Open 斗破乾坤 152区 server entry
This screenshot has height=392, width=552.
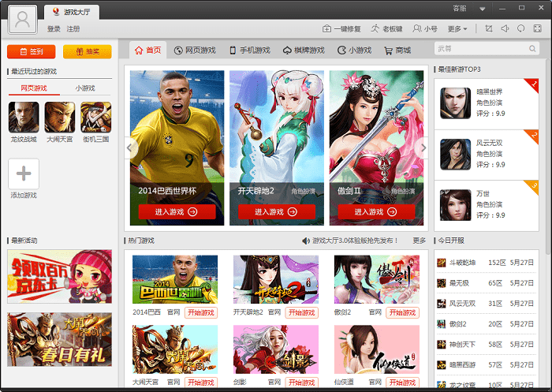coord(486,263)
